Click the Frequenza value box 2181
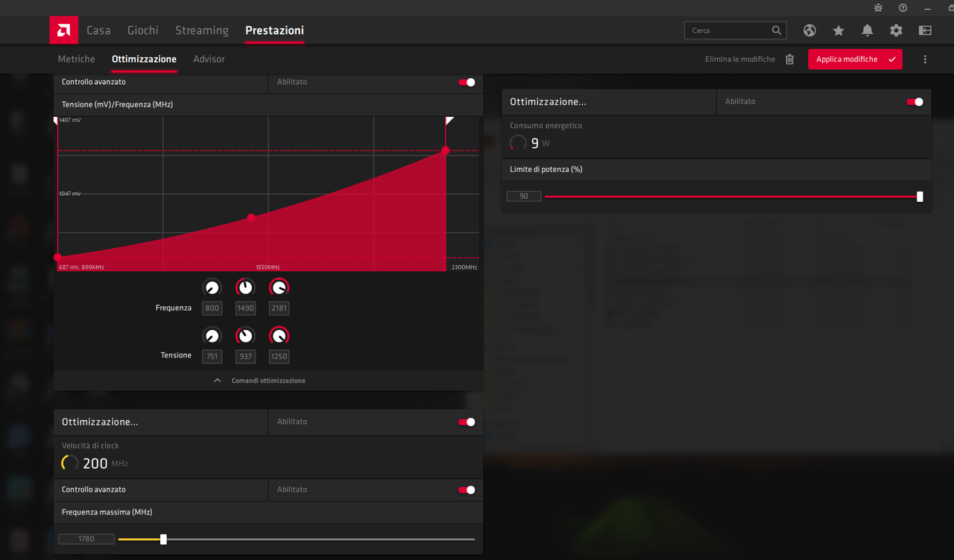Viewport: 954px width, 560px height. coord(279,308)
